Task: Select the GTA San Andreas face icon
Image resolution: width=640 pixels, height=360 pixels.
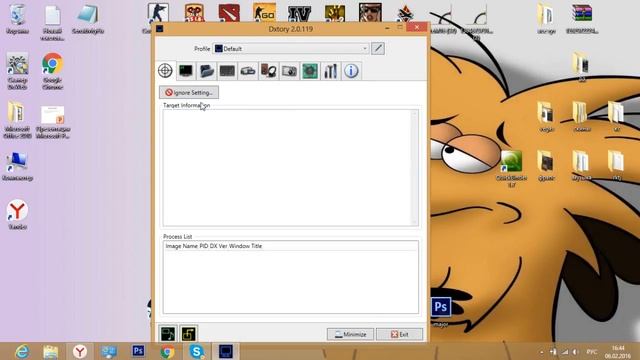Action: pyautogui.click(x=370, y=13)
